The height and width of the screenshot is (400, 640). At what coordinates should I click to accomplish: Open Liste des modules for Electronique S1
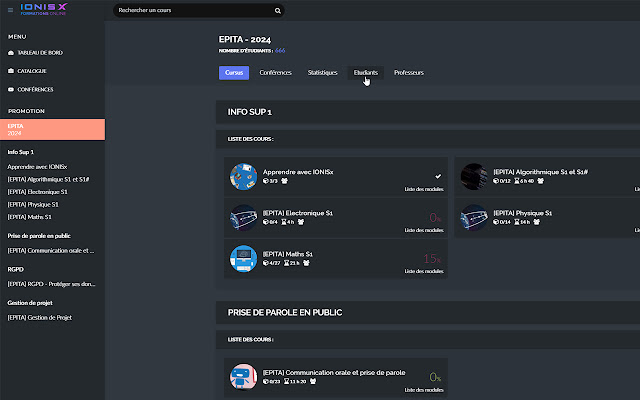[x=424, y=230]
